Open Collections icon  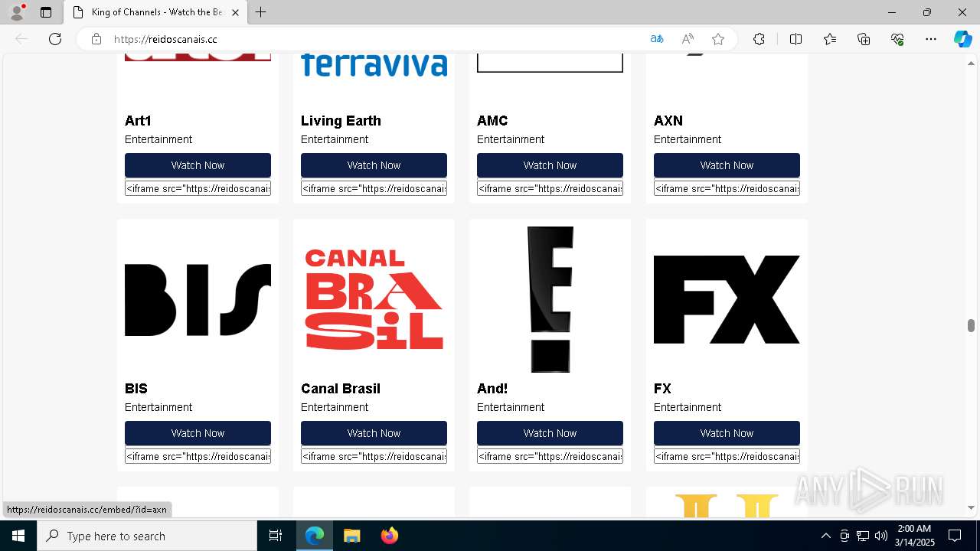click(864, 39)
